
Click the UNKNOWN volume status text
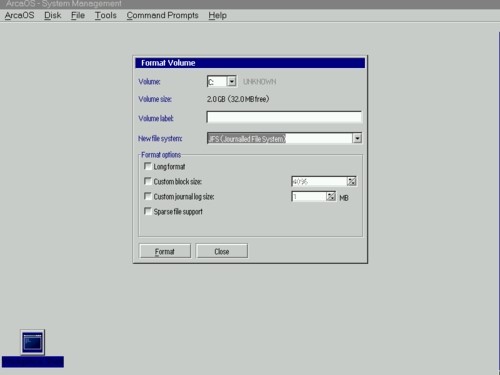click(x=259, y=82)
